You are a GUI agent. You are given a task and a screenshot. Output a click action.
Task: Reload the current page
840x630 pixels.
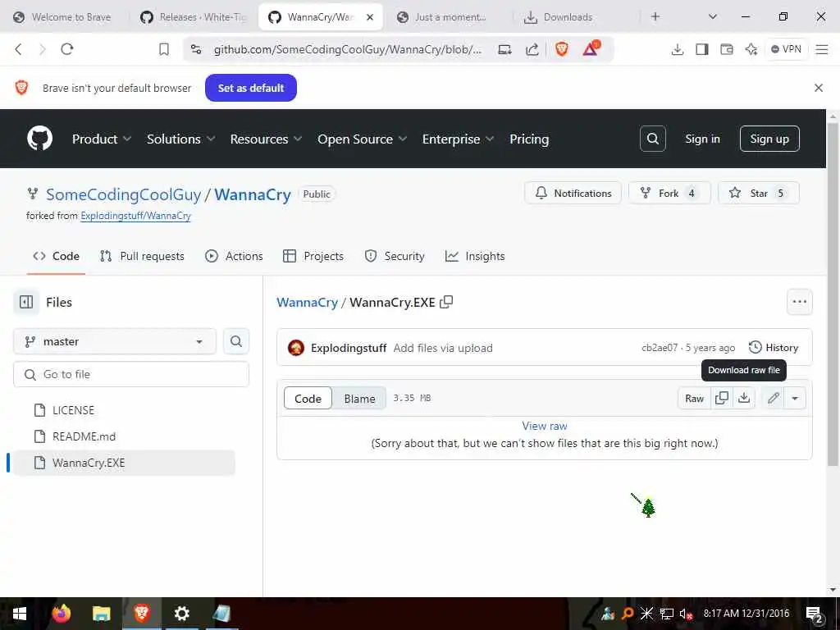point(67,49)
